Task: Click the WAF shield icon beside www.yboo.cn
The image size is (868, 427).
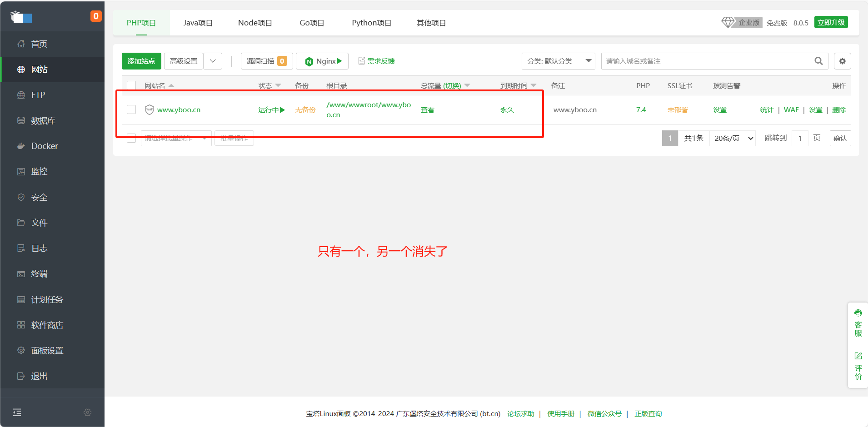Action: (x=150, y=109)
